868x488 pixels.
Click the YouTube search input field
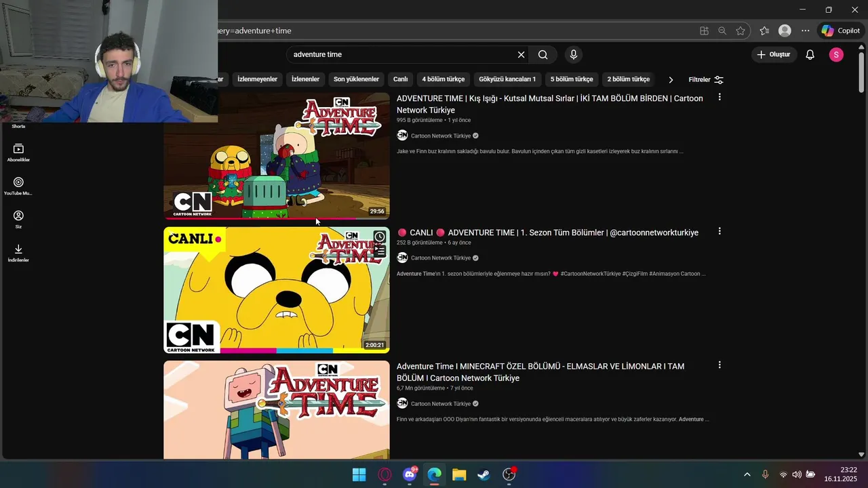[x=403, y=55]
